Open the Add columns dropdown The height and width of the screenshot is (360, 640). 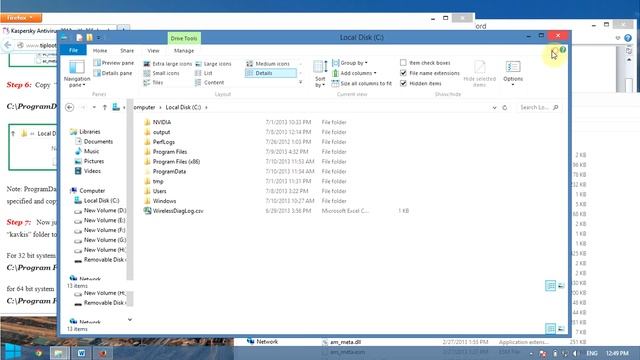coord(354,73)
